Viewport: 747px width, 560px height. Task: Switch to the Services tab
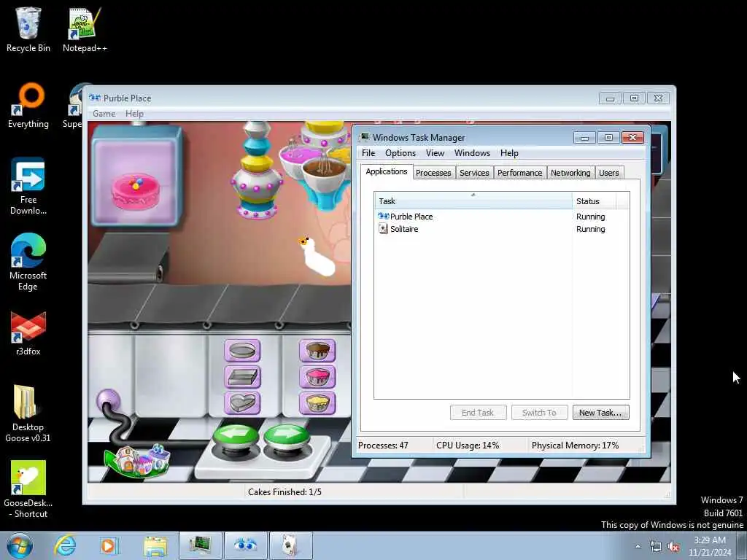tap(474, 173)
